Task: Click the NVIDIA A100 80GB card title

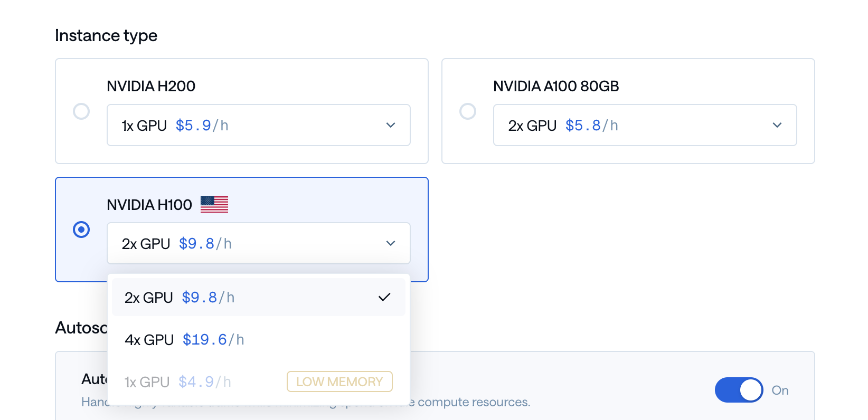Action: click(556, 86)
